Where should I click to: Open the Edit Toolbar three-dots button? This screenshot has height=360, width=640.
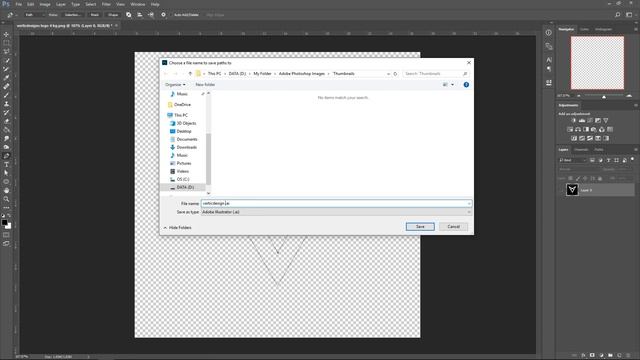point(6,207)
